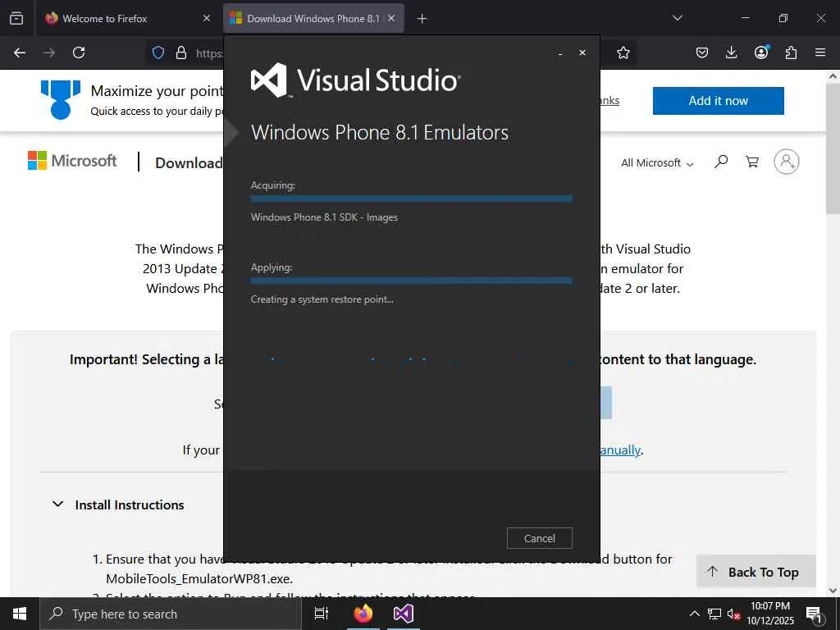This screenshot has width=840, height=630.
Task: Close the Welcome to Firefox tab
Action: 207,18
